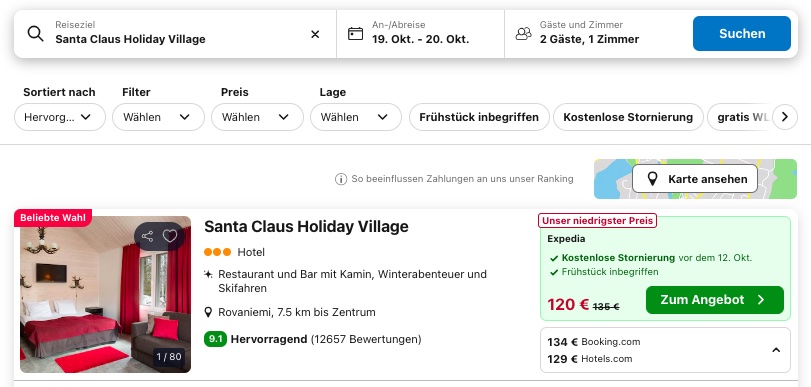This screenshot has width=811, height=387.
Task: Toggle the Frühstück inbegriffen filter
Action: (x=479, y=117)
